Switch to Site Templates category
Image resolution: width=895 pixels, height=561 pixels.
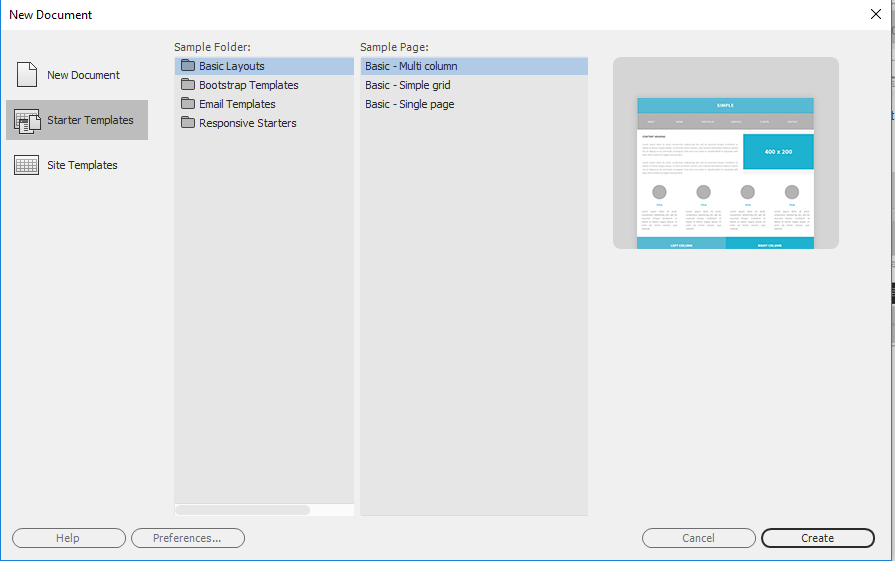pyautogui.click(x=82, y=166)
